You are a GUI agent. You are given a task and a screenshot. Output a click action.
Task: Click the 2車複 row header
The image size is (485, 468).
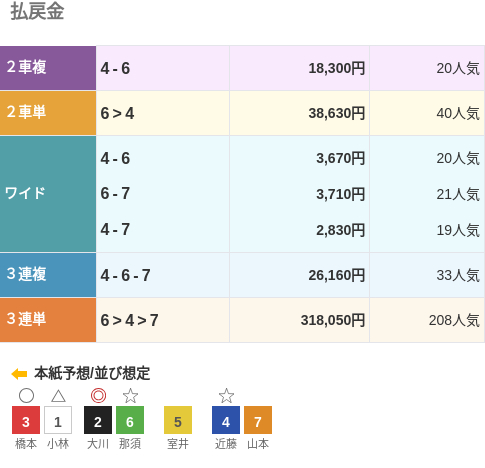pos(48,68)
